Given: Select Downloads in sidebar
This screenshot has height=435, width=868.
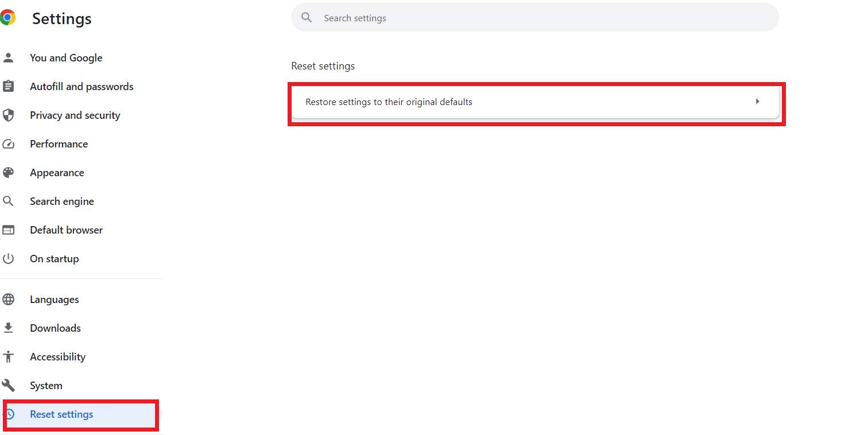Looking at the screenshot, I should click(56, 328).
